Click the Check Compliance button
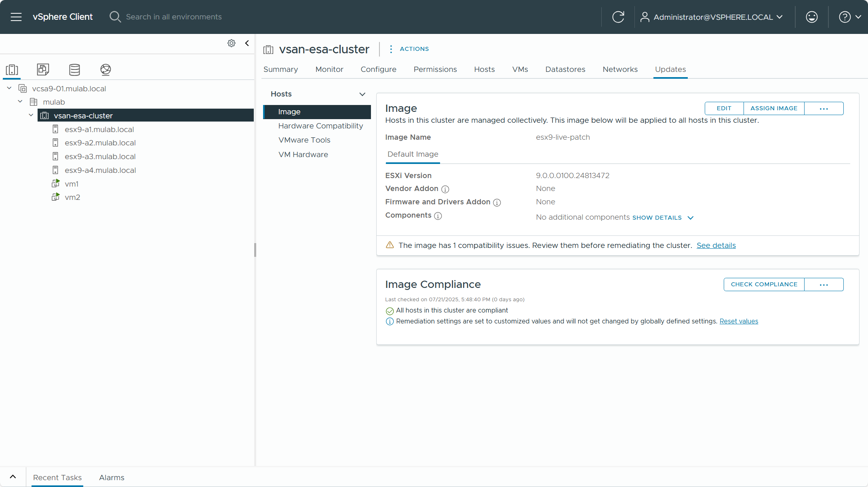868x487 pixels. click(764, 284)
